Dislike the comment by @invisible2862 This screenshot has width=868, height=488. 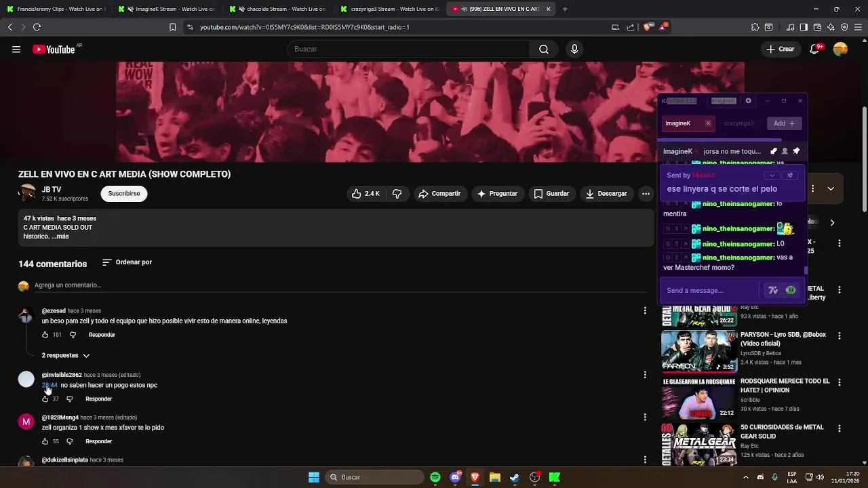69,399
